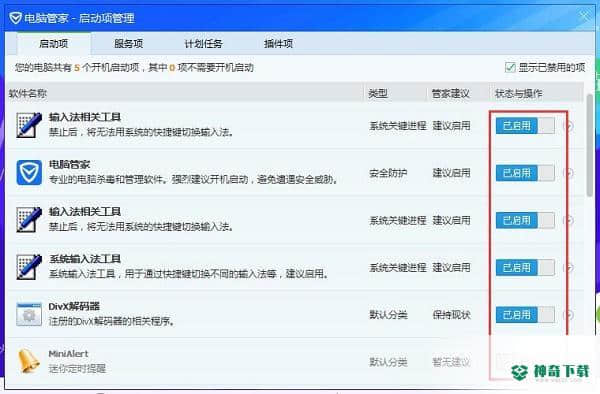600x394 pixels.
Task: Expand round arrow of 输入法相关工具 row below 电脑管家
Action: click(x=569, y=220)
